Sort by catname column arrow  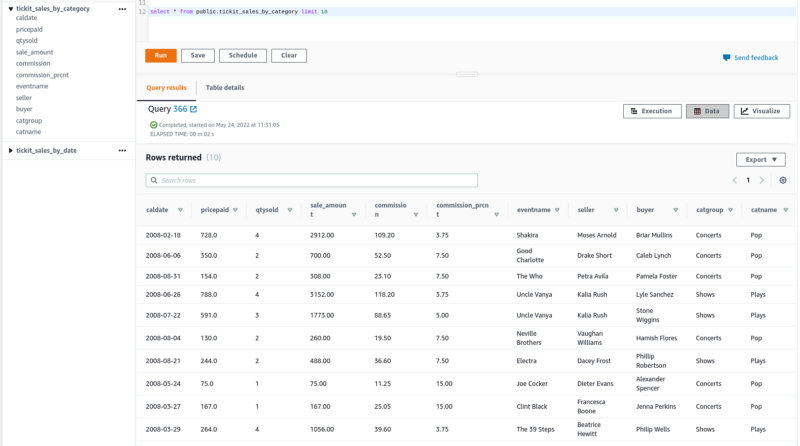click(x=786, y=210)
